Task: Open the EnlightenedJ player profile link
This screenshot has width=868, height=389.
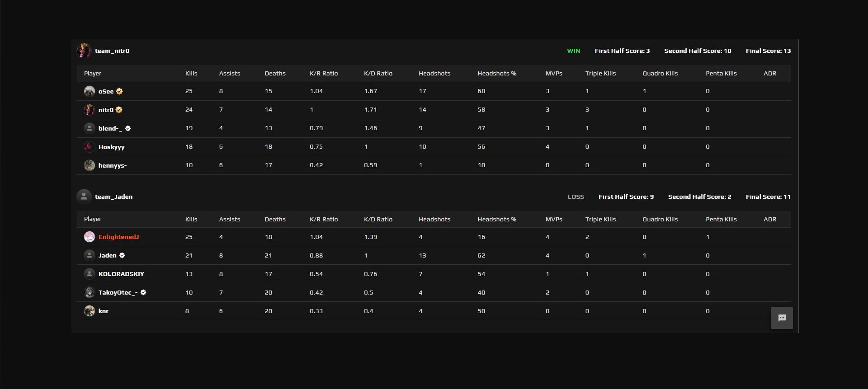Action: [118, 237]
